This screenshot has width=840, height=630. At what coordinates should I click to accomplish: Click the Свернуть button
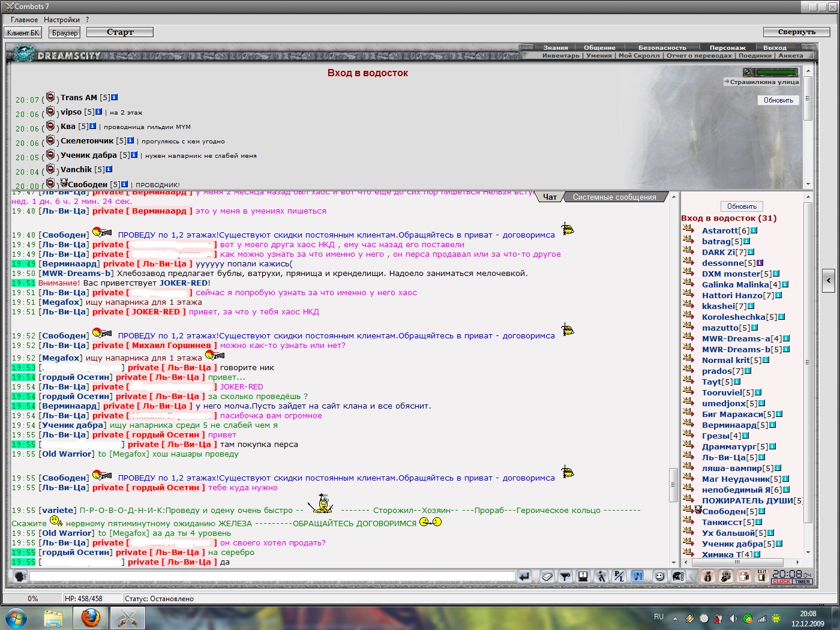coord(797,32)
